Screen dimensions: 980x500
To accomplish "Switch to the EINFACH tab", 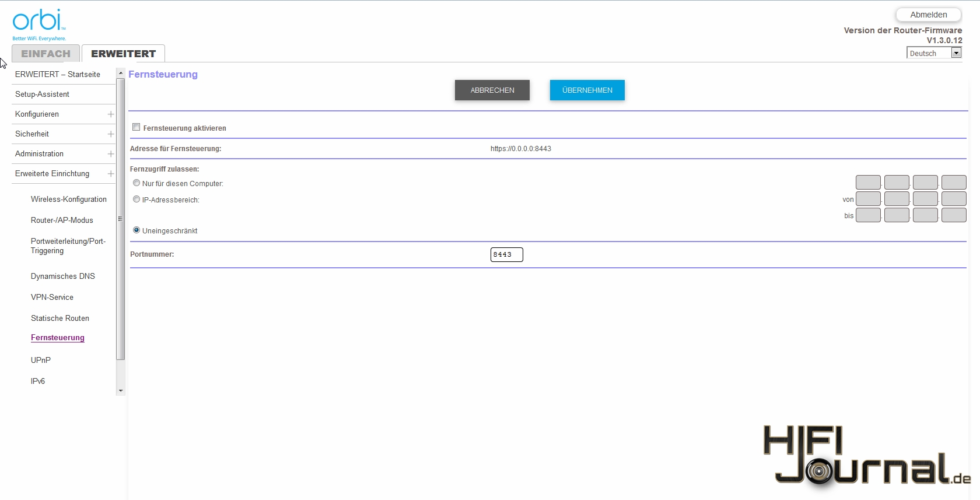I will point(45,53).
